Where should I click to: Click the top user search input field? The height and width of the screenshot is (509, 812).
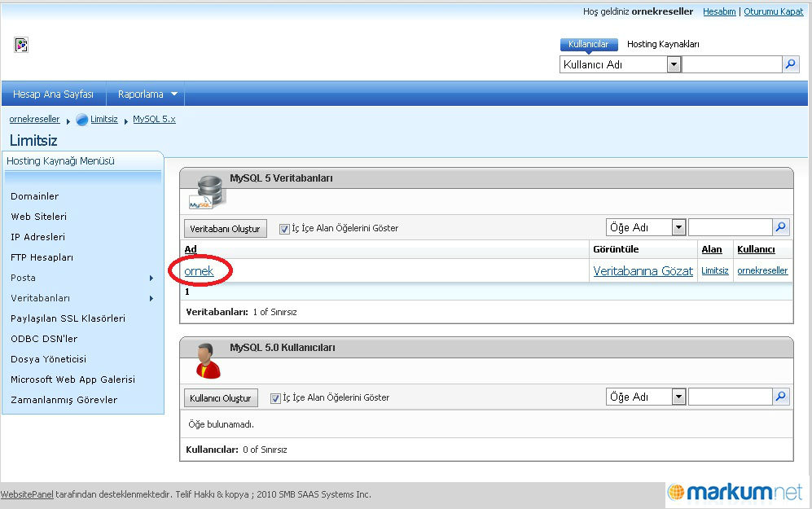point(732,64)
